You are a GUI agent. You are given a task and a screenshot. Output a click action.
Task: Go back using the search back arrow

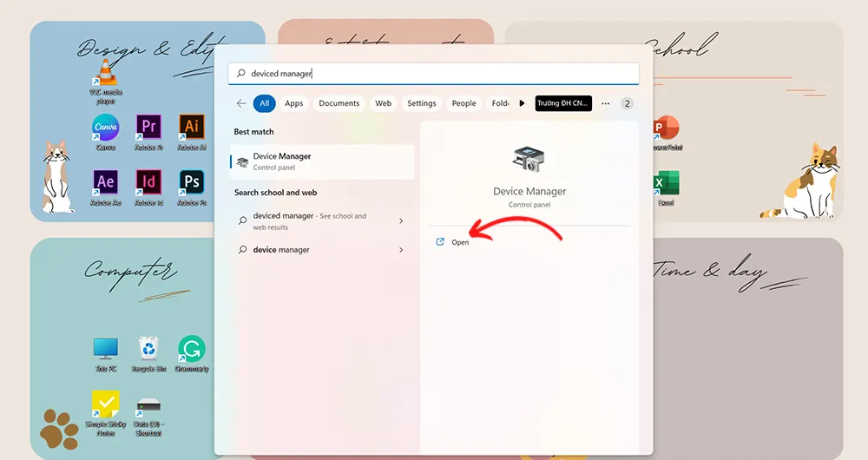(x=241, y=103)
